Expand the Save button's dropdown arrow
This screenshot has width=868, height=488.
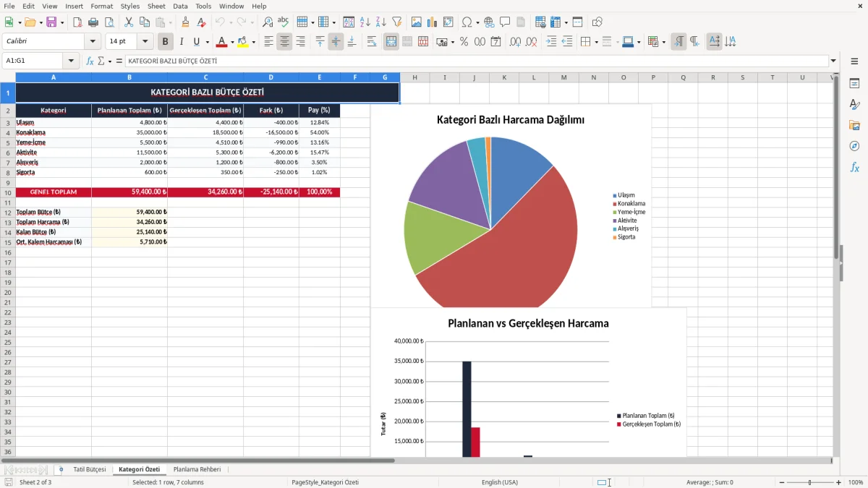pos(61,22)
